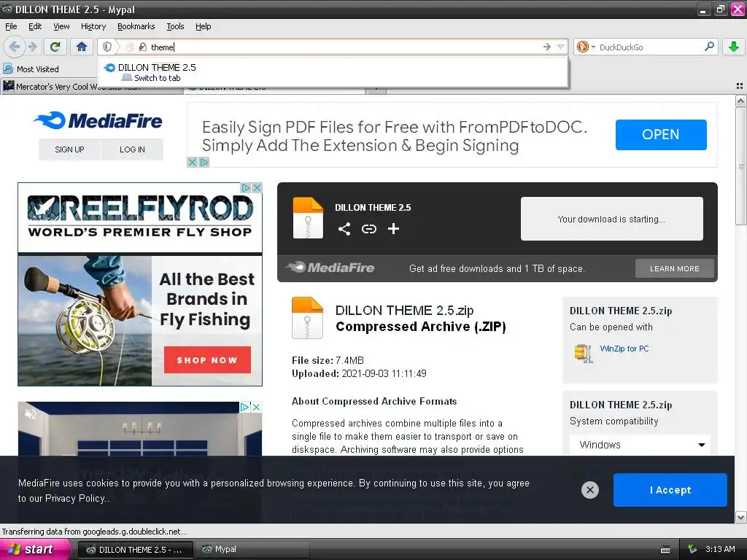Image resolution: width=747 pixels, height=560 pixels.
Task: Close the top banner ad with X
Action: (192, 163)
